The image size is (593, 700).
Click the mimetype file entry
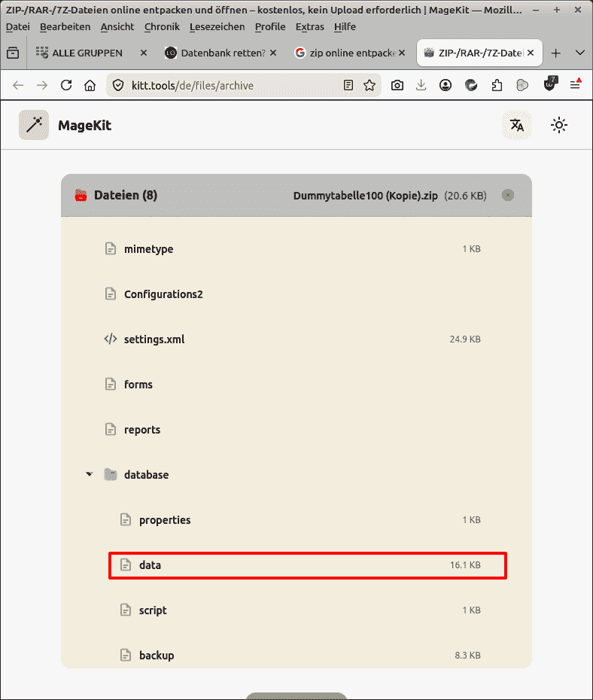coord(149,249)
